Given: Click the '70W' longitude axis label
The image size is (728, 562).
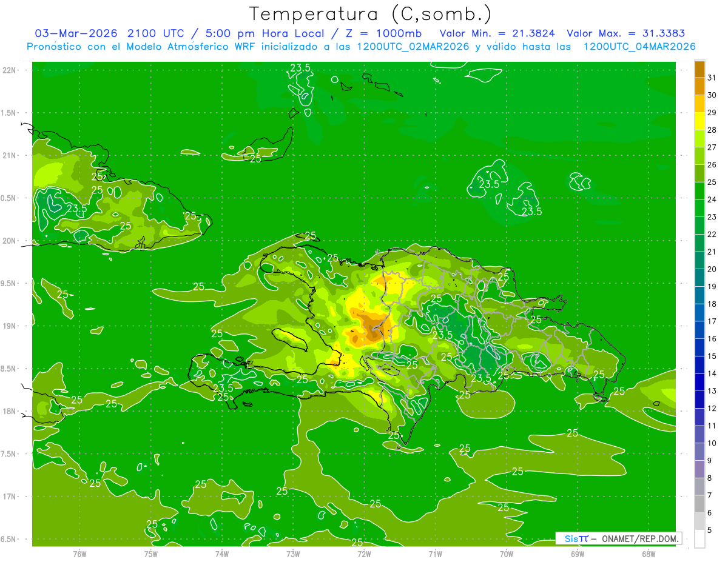Looking at the screenshot, I should (507, 554).
